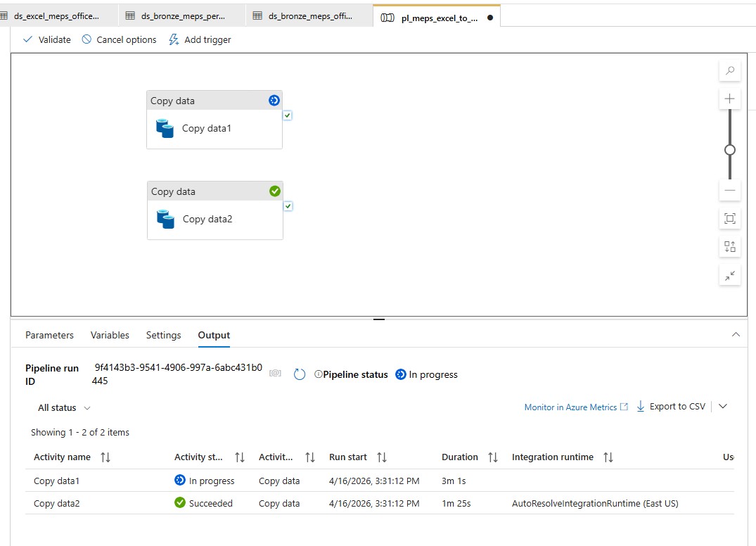Viewport: 756px width, 546px height.
Task: Open the ds_bronze_meps_per tab
Action: (181, 16)
